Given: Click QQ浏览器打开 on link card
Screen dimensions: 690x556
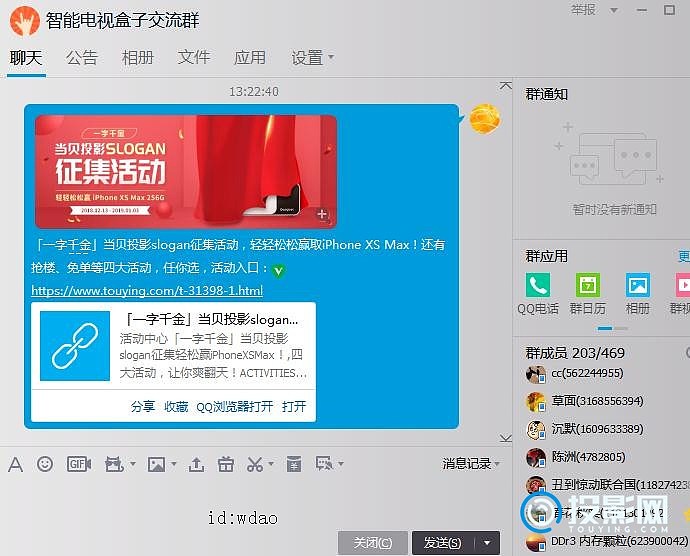Looking at the screenshot, I should coord(235,406).
